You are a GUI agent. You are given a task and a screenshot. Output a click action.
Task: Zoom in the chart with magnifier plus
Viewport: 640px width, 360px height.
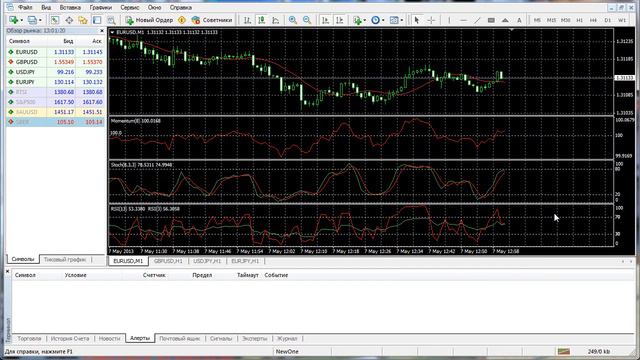[293, 20]
